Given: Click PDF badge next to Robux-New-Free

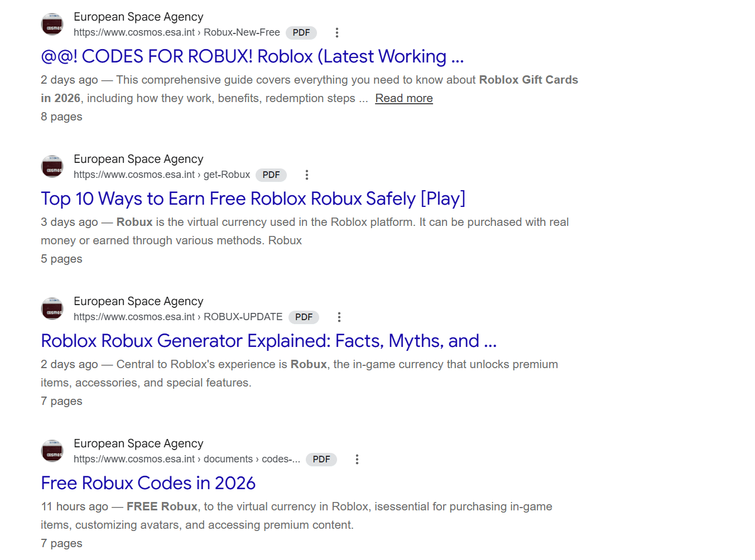Looking at the screenshot, I should (x=301, y=33).
